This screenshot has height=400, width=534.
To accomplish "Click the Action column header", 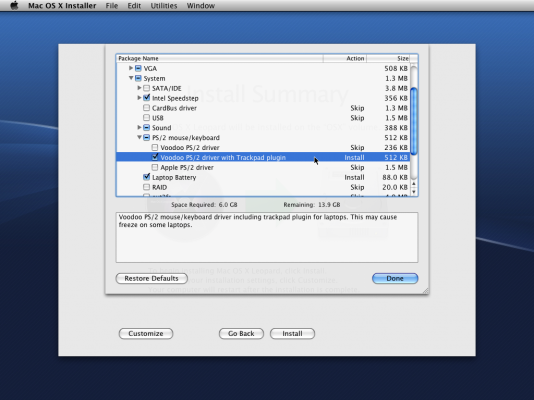I will coord(345,59).
